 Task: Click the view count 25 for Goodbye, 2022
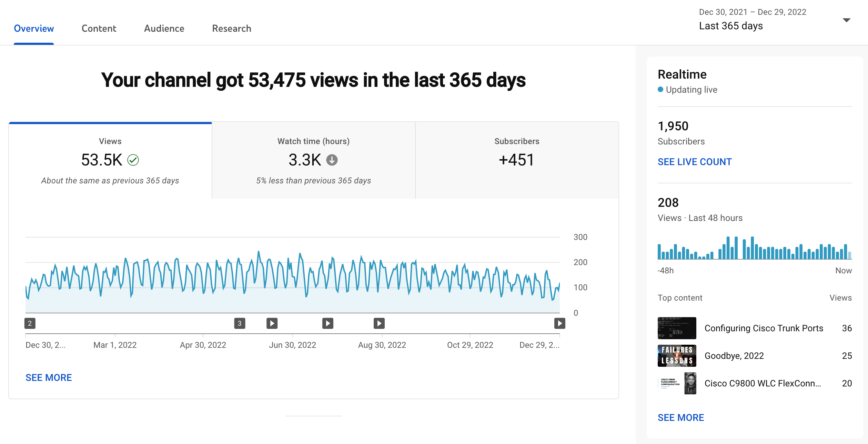[x=847, y=356]
